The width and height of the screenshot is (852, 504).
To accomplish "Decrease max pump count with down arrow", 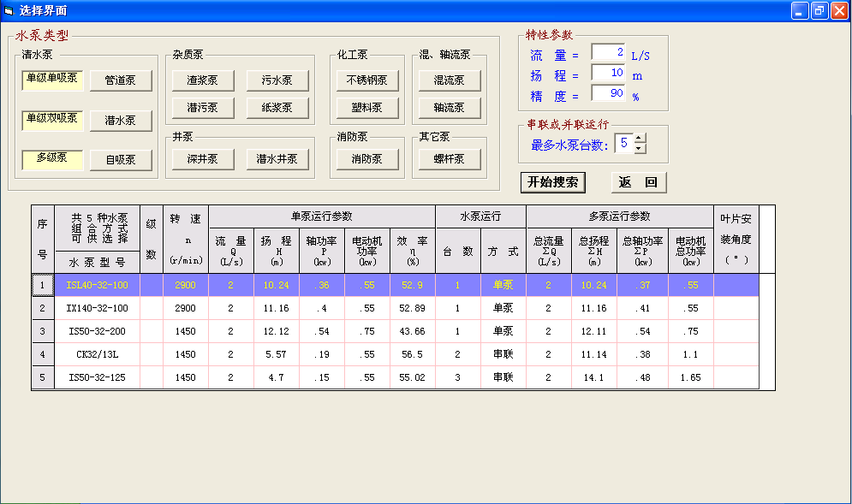I will pos(640,148).
